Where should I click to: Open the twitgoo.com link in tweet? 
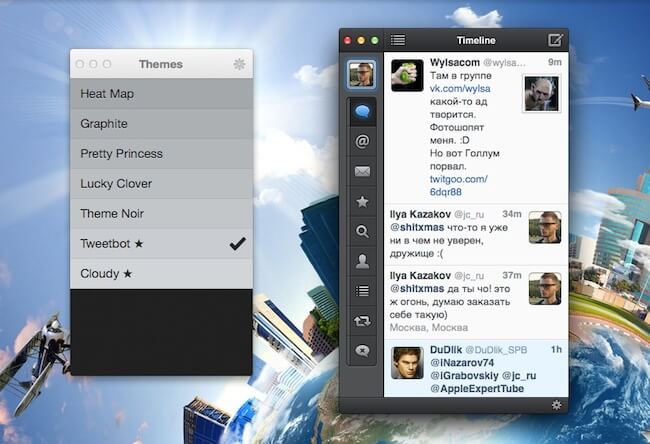click(458, 179)
